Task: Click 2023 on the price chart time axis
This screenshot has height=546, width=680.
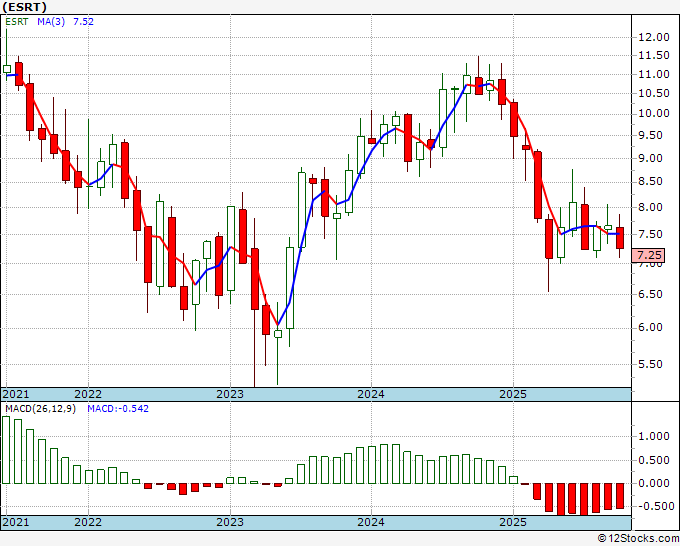Action: click(x=230, y=394)
